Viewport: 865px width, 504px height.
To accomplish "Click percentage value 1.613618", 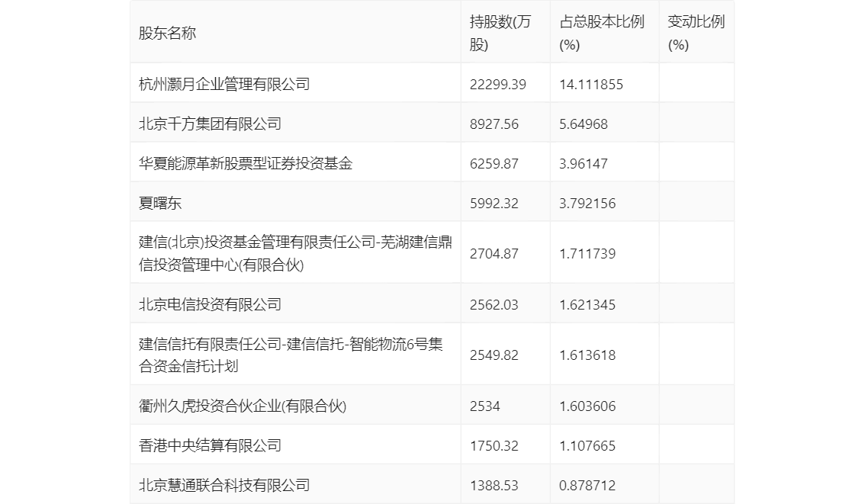I will click(x=587, y=355).
